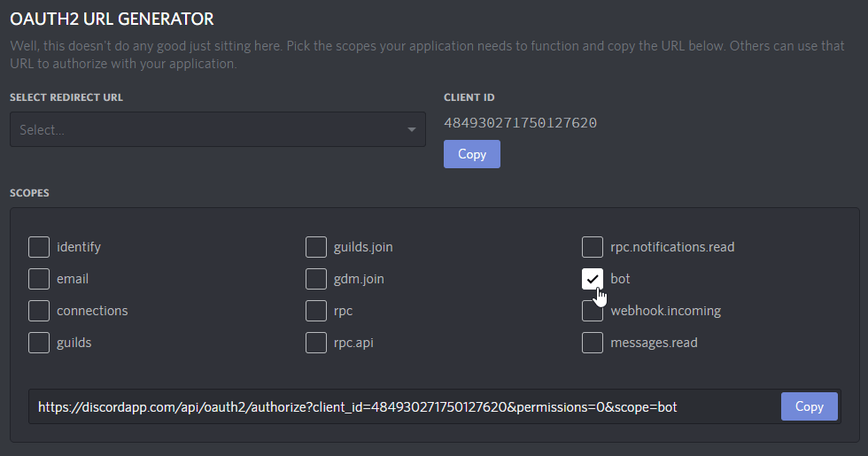Click the redirect URL dropdown arrow
Image resolution: width=868 pixels, height=456 pixels.
(x=411, y=130)
